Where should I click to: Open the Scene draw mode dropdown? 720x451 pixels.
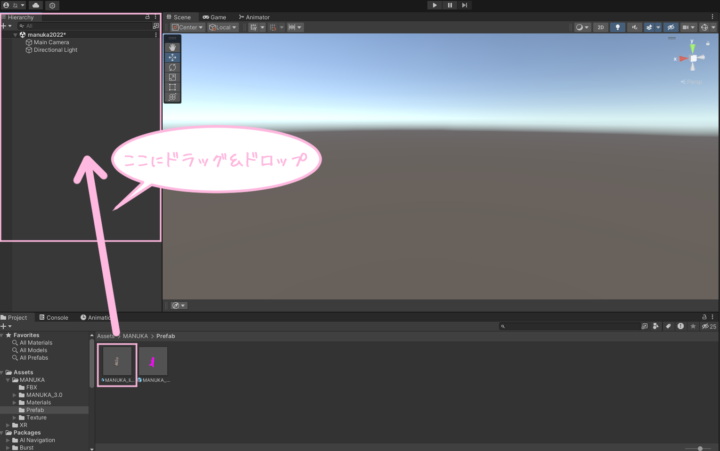pyautogui.click(x=582, y=27)
